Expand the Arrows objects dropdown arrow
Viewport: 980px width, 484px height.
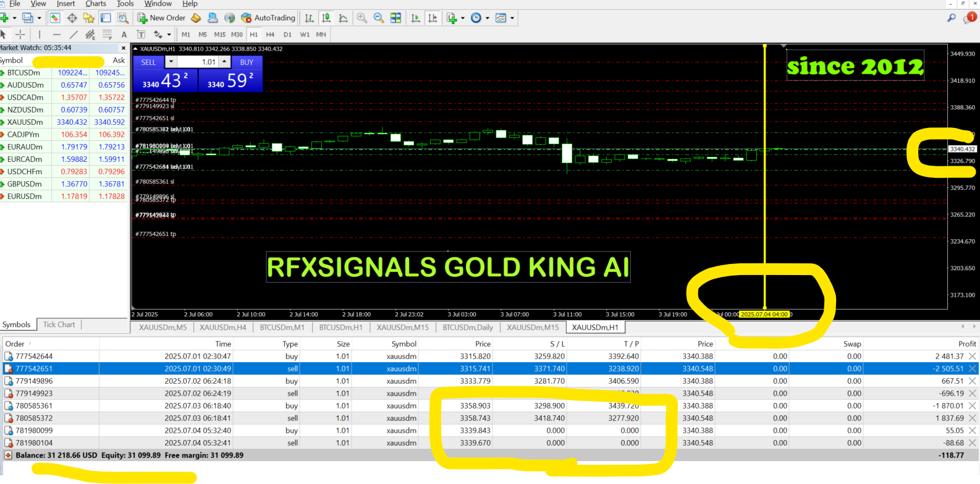(x=169, y=35)
